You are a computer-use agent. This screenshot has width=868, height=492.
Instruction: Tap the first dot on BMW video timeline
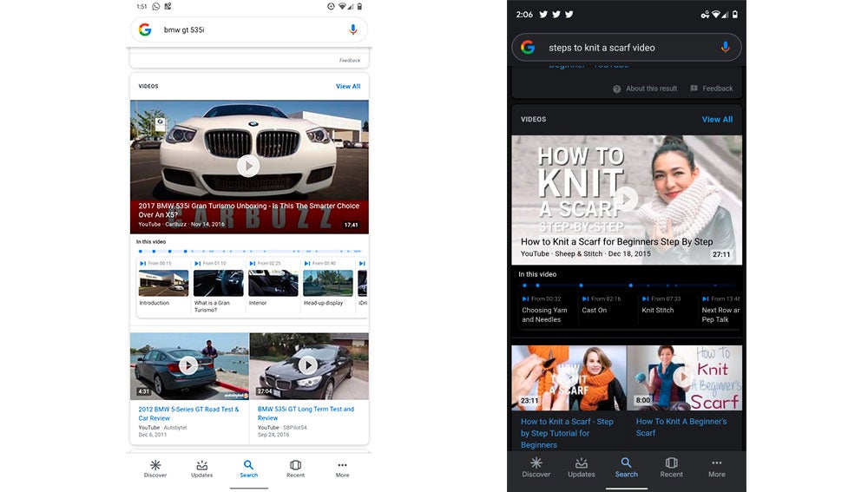coord(140,252)
